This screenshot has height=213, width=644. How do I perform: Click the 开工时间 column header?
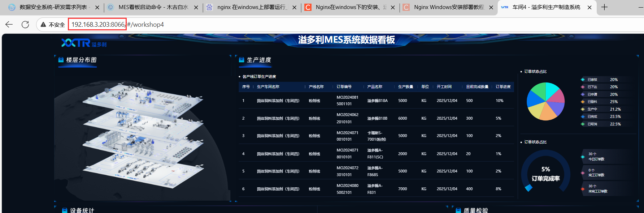pyautogui.click(x=444, y=87)
